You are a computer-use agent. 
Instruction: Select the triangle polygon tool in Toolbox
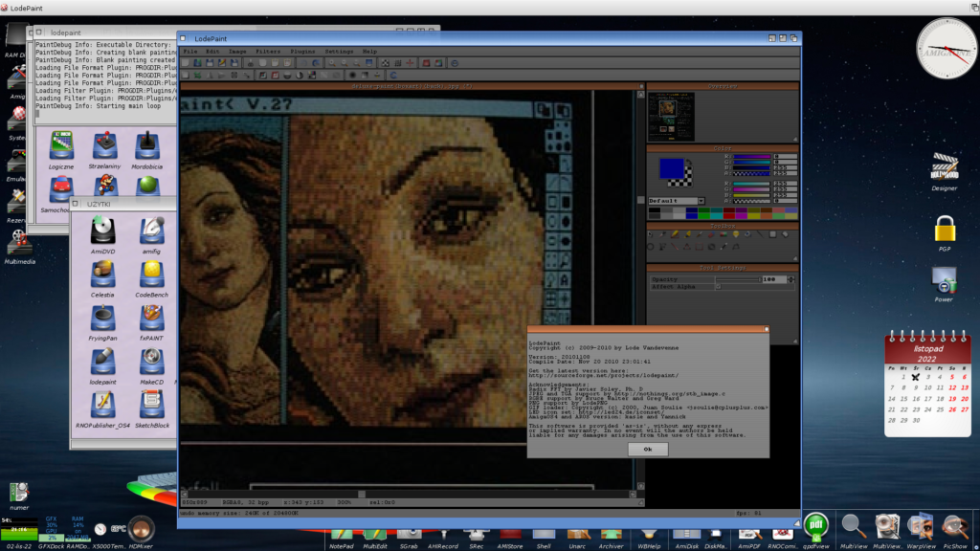pos(687,246)
